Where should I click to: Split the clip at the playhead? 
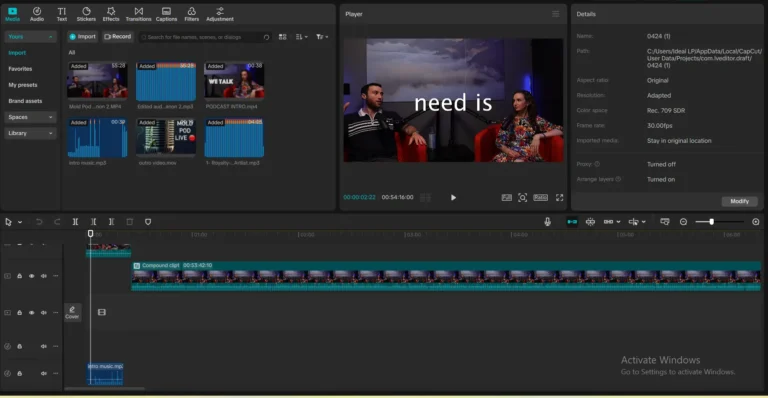tap(75, 222)
